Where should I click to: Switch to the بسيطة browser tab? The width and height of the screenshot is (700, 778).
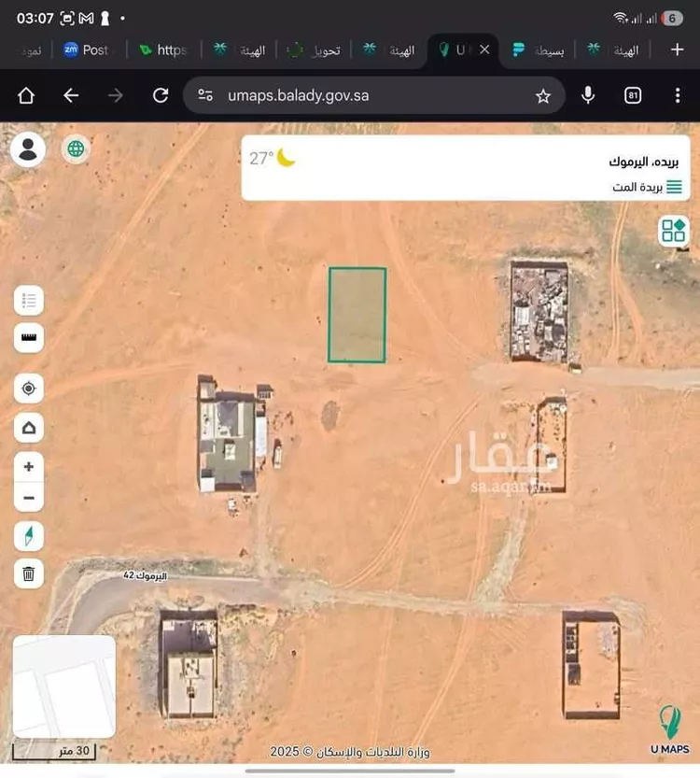tap(539, 50)
